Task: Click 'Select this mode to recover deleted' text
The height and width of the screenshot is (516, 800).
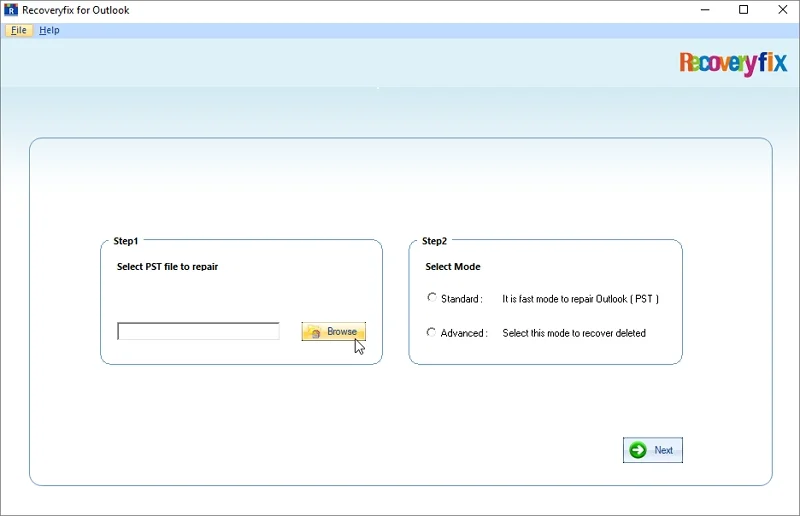Action: [574, 333]
